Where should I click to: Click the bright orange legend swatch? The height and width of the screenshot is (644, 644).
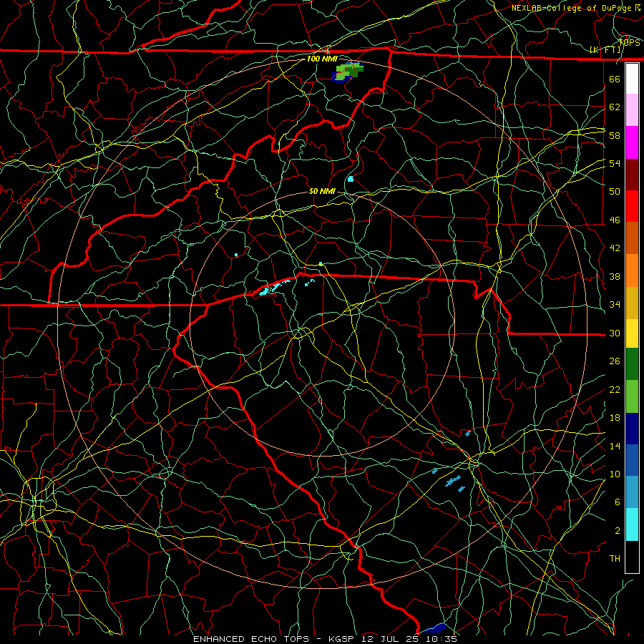(x=632, y=270)
